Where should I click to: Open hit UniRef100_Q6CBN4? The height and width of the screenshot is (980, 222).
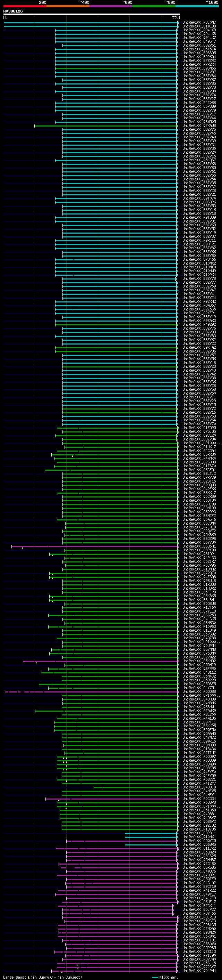[x=199, y=524]
